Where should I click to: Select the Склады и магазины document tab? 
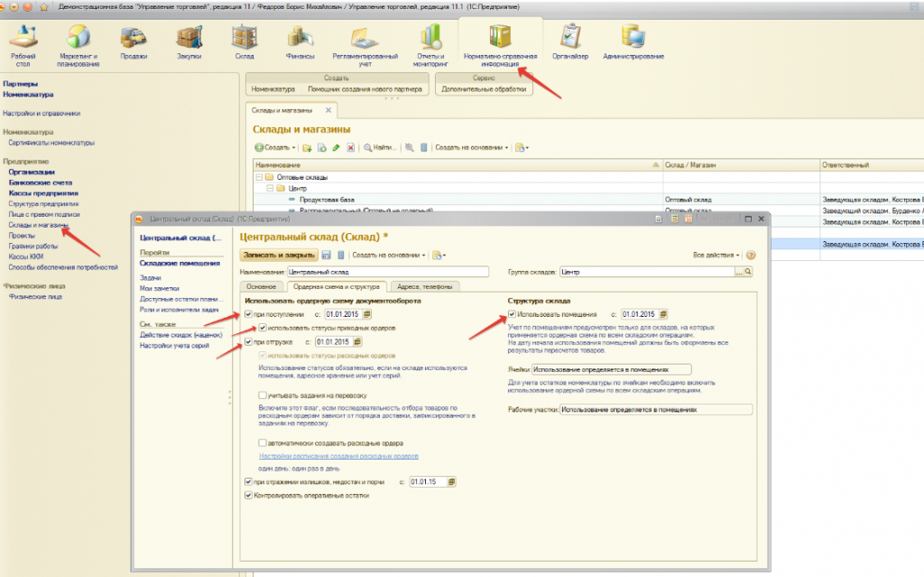pyautogui.click(x=291, y=110)
